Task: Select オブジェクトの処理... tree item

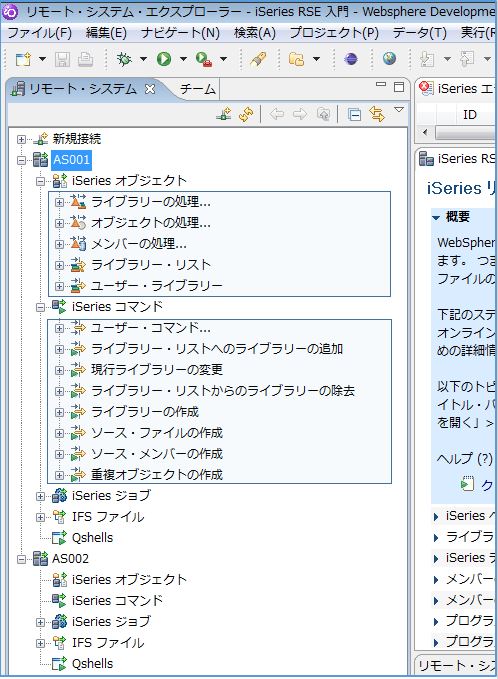Action: (151, 223)
